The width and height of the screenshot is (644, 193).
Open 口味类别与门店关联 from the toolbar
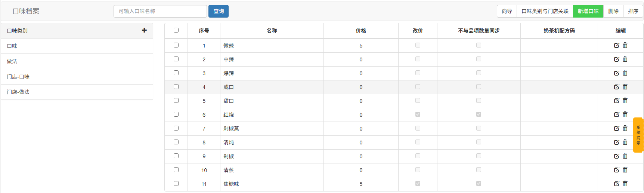click(x=545, y=11)
